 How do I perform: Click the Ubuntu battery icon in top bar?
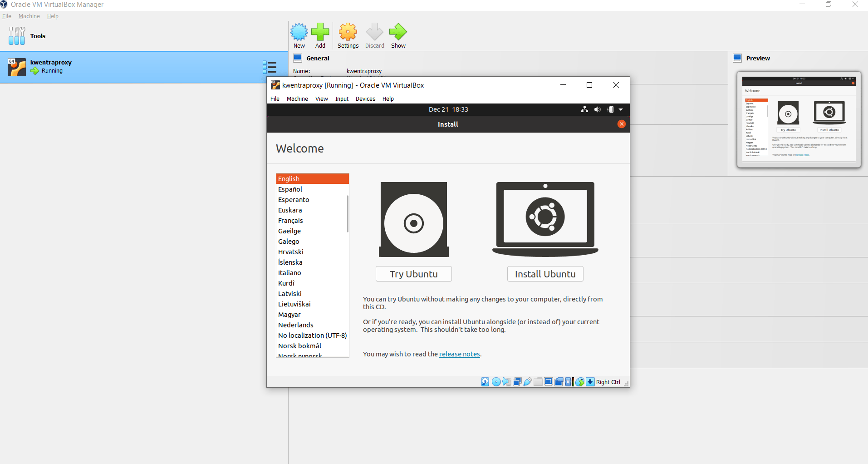coord(611,109)
